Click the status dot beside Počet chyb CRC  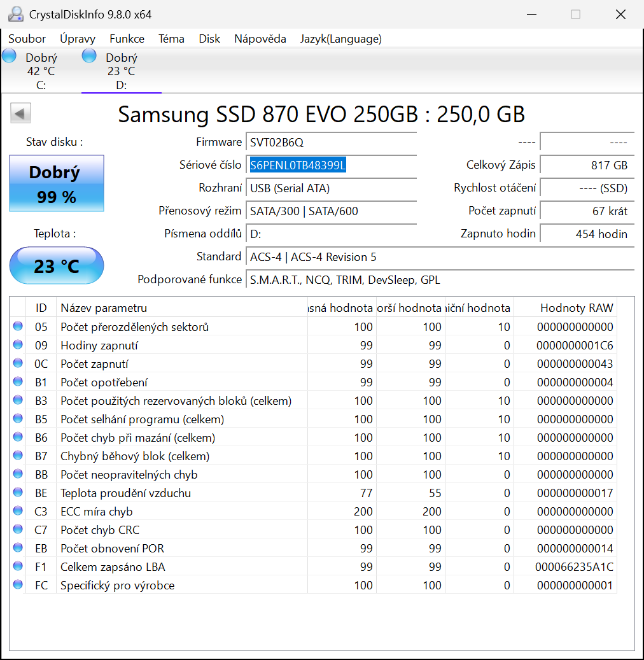[x=19, y=529]
